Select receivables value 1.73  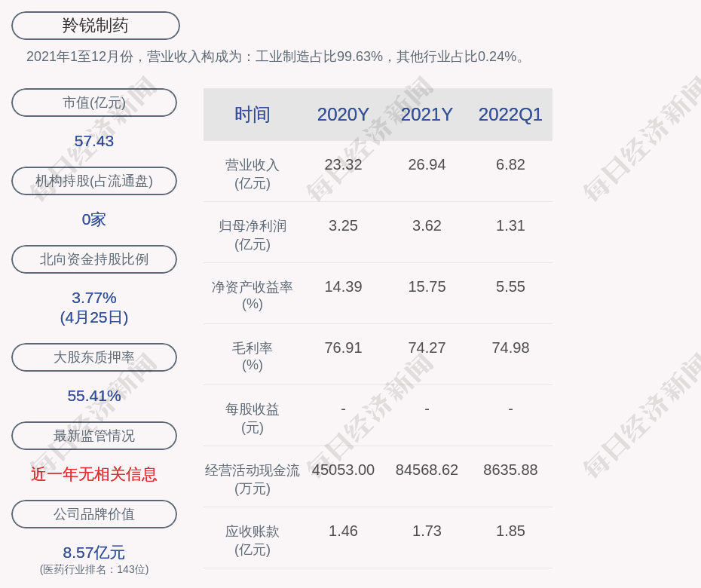click(x=427, y=531)
